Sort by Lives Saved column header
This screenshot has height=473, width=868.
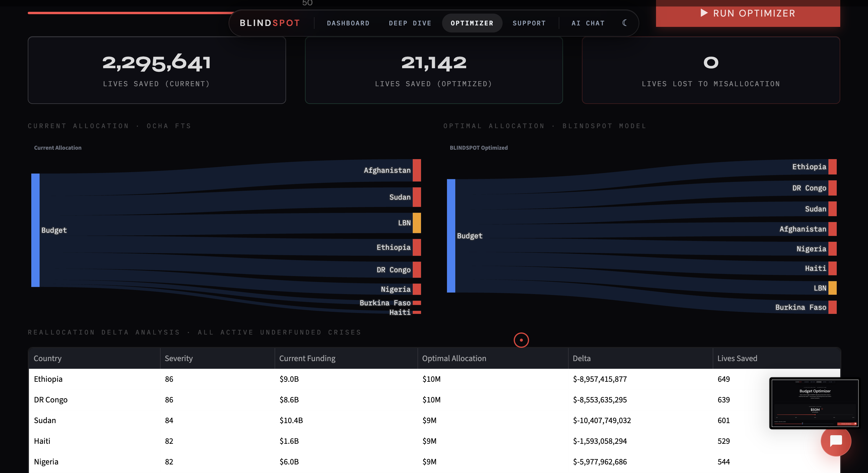pyautogui.click(x=737, y=358)
